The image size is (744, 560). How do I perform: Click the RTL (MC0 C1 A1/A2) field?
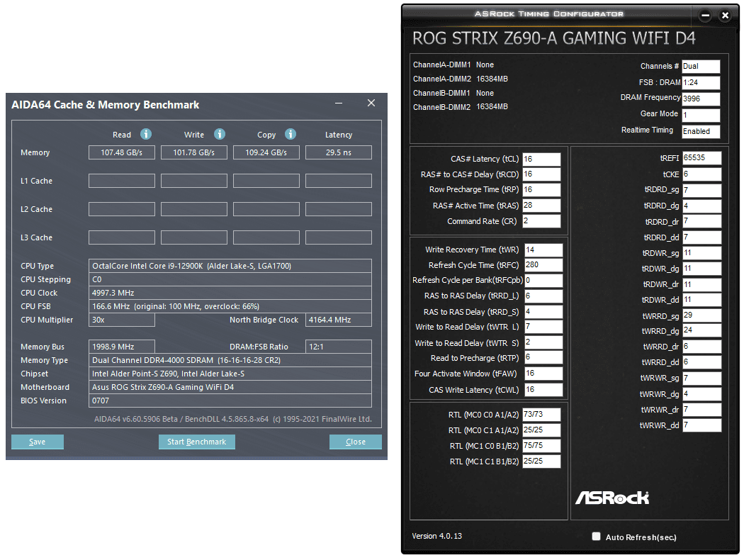click(x=541, y=430)
